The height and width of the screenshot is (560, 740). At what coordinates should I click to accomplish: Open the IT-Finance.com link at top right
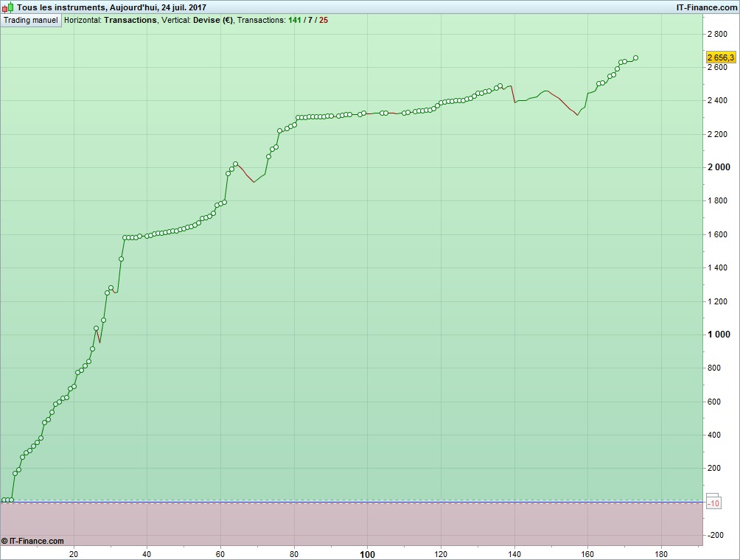pyautogui.click(x=707, y=7)
